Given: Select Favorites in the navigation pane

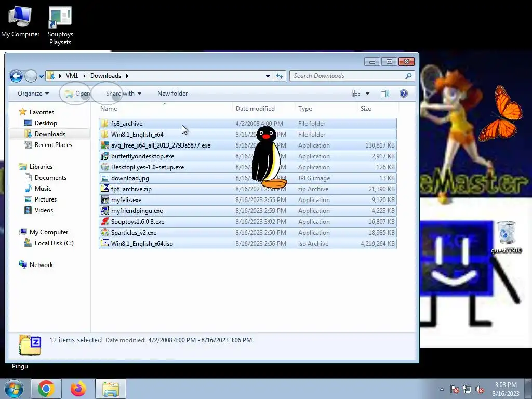Looking at the screenshot, I should click(42, 112).
